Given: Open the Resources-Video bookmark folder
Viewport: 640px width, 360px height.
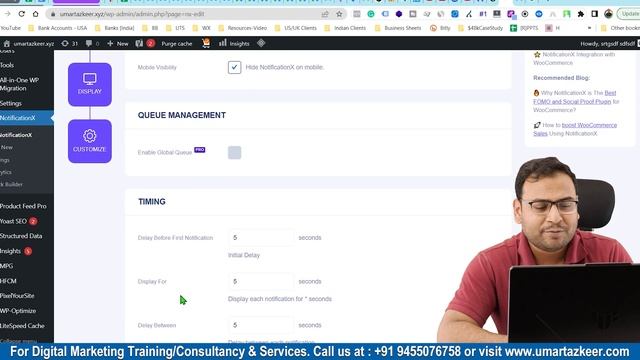Looking at the screenshot, I should 242,28.
